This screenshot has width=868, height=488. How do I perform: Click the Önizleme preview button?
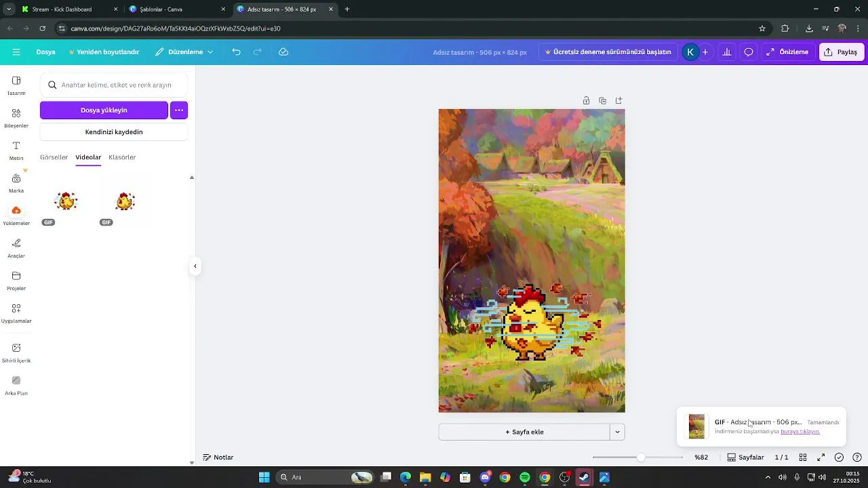pyautogui.click(x=788, y=52)
